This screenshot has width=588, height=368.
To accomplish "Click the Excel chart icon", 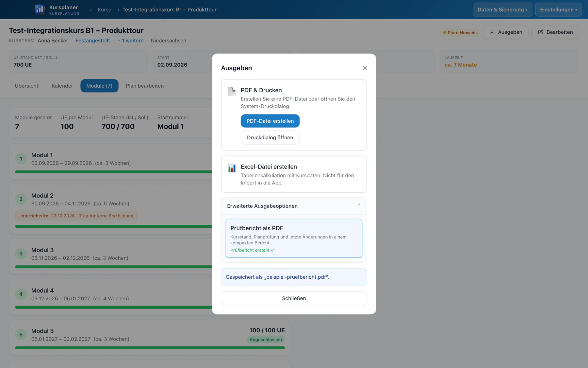I will click(x=232, y=168).
